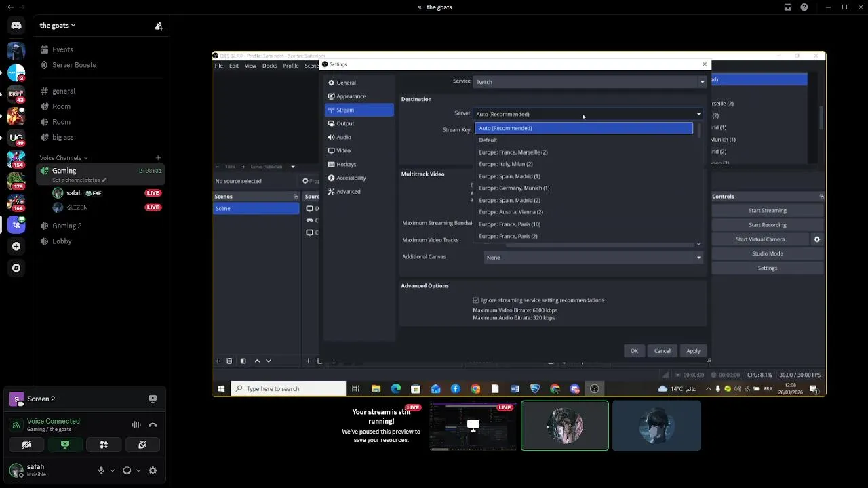
Task: Switch to the Advanced settings tab
Action: click(359, 191)
